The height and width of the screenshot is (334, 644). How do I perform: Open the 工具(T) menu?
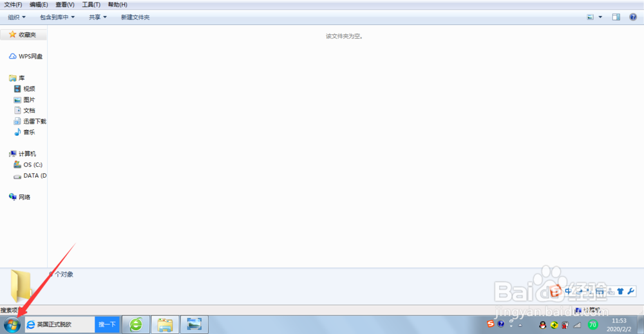pos(91,5)
